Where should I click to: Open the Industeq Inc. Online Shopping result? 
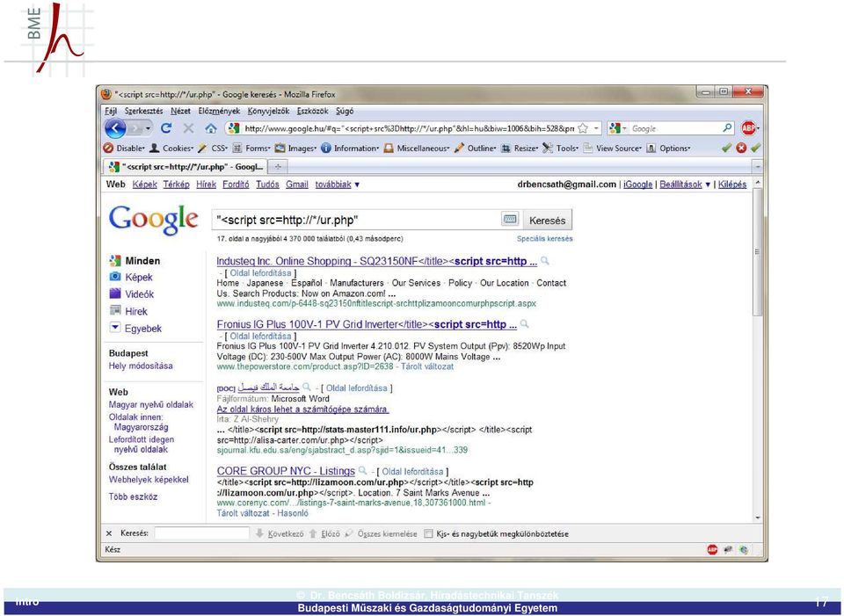click(x=377, y=262)
